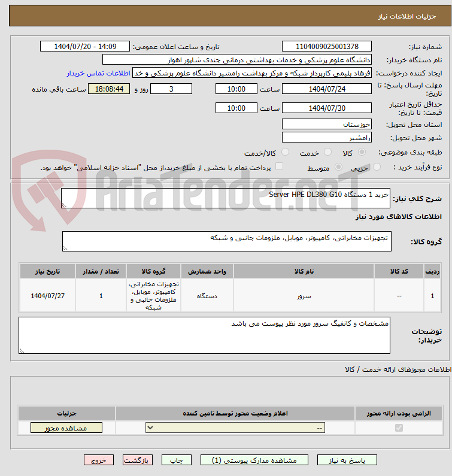The image size is (452, 476).
Task: Click the پاسخ به نیاز button
Action: 347,460
